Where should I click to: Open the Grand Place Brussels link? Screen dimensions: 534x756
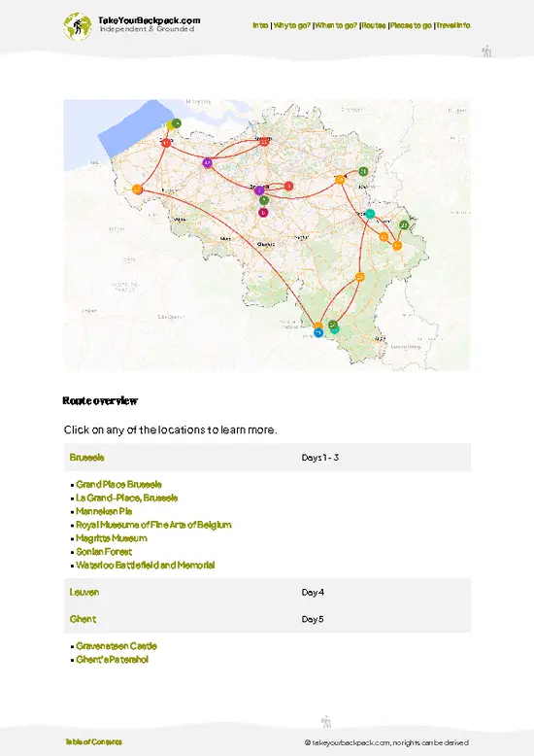[x=118, y=484]
